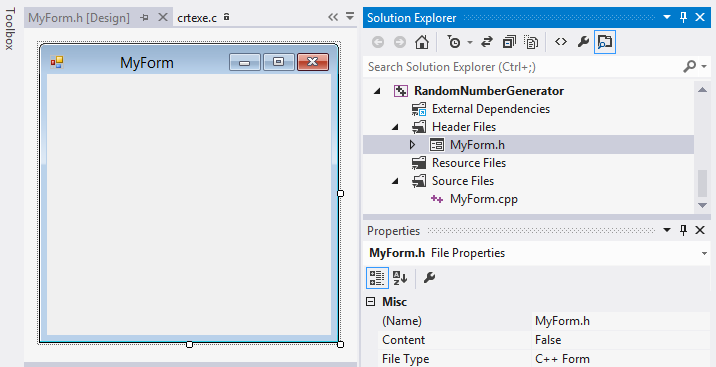Expand the MyForm.h node

click(412, 145)
